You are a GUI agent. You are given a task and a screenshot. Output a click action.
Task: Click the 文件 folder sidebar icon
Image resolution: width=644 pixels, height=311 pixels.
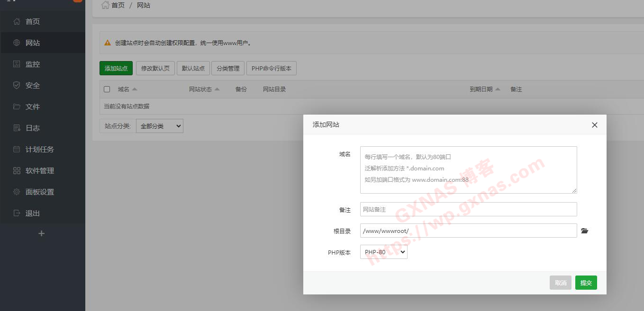(17, 107)
